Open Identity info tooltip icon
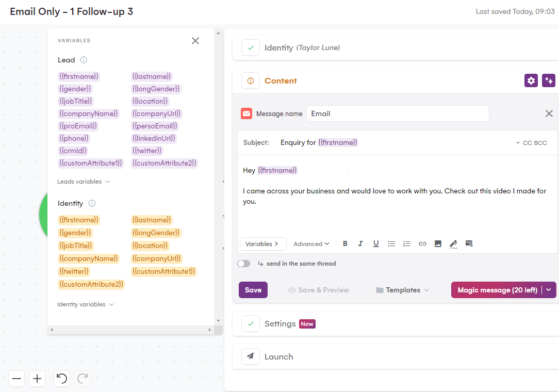 [92, 203]
